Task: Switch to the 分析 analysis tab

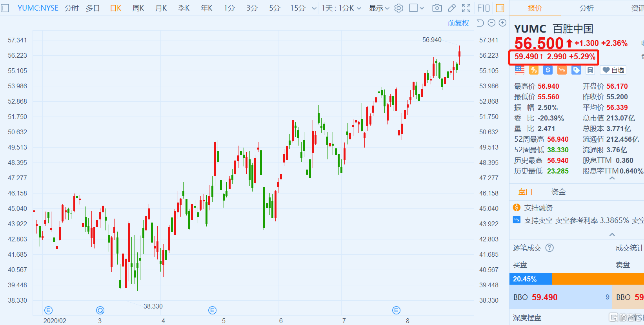Action: tap(586, 8)
